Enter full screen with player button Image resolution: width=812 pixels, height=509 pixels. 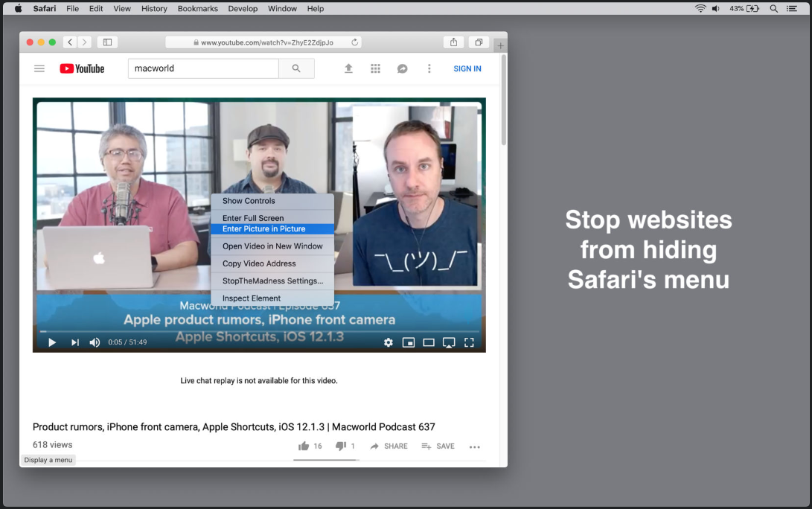pos(469,342)
